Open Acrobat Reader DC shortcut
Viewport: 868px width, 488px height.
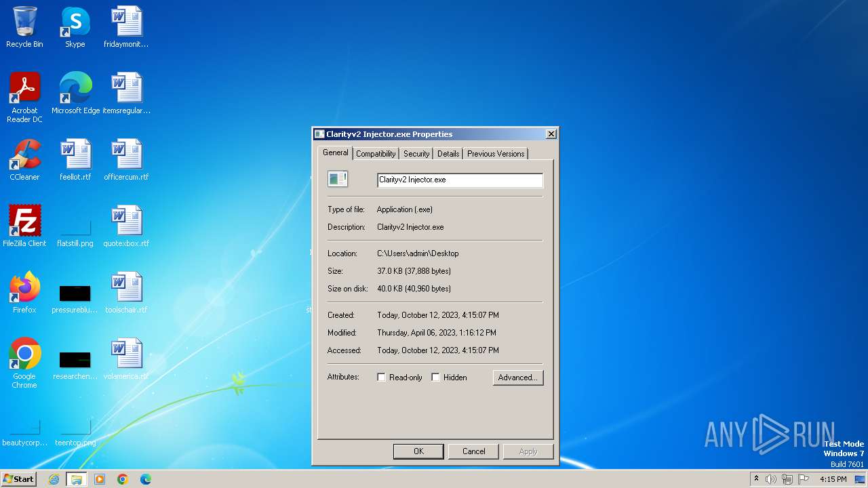tap(24, 97)
